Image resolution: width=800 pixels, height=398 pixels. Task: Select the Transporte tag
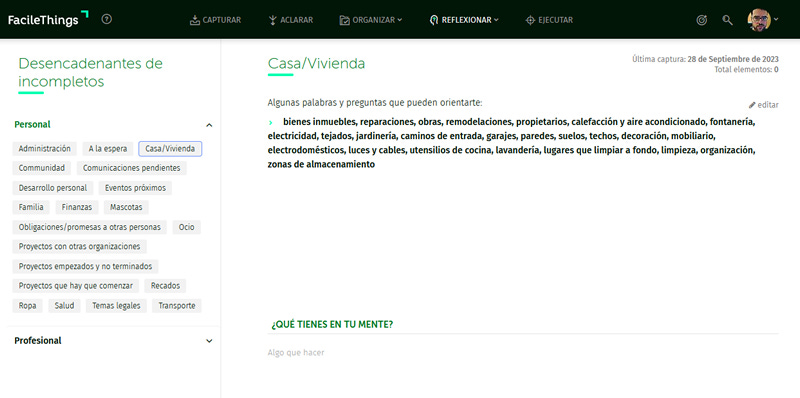click(177, 306)
